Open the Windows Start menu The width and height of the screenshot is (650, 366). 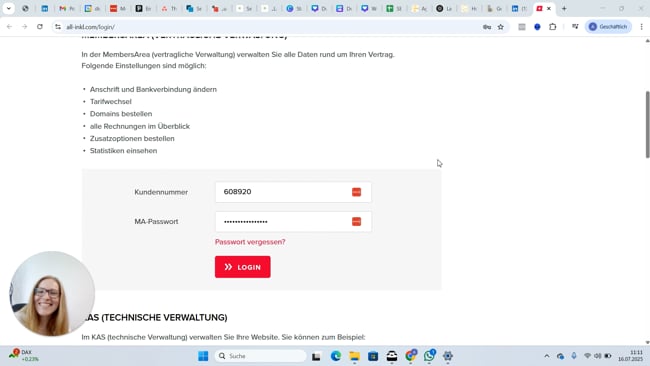click(203, 356)
